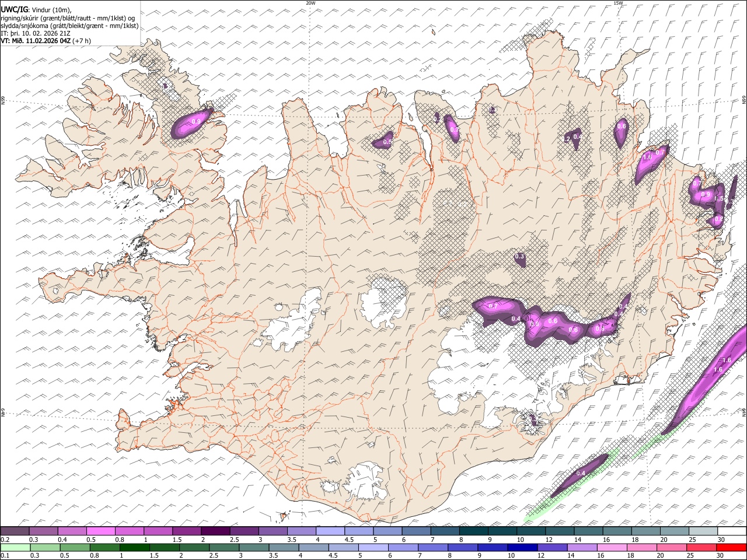Click the '0.1' label in lower legend
This screenshot has height=560, width=747.
coord(4,556)
